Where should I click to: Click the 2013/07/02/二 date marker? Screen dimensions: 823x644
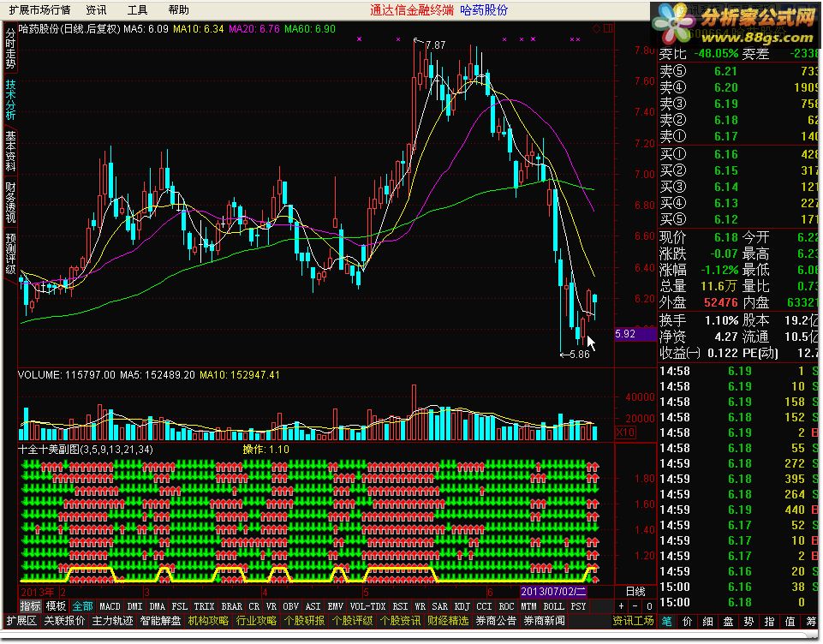tap(553, 592)
